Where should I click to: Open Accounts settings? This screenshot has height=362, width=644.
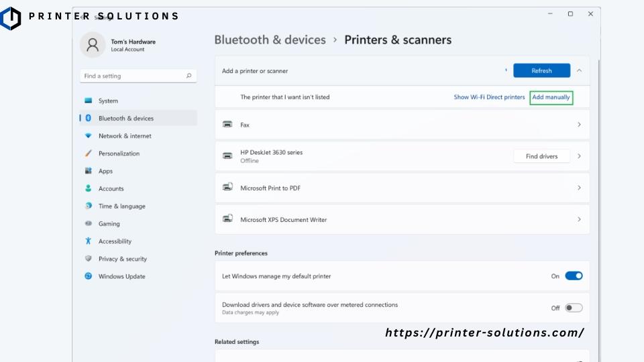138,188
